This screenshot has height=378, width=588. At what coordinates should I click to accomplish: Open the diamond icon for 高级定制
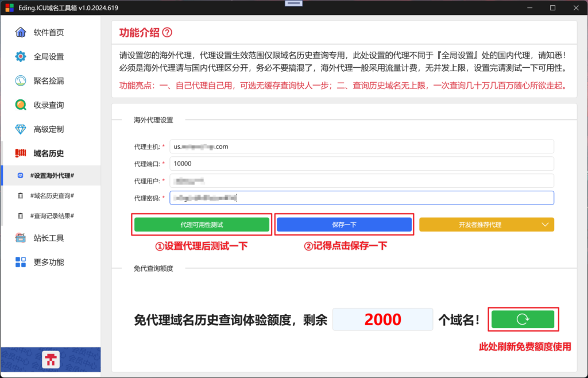21,129
